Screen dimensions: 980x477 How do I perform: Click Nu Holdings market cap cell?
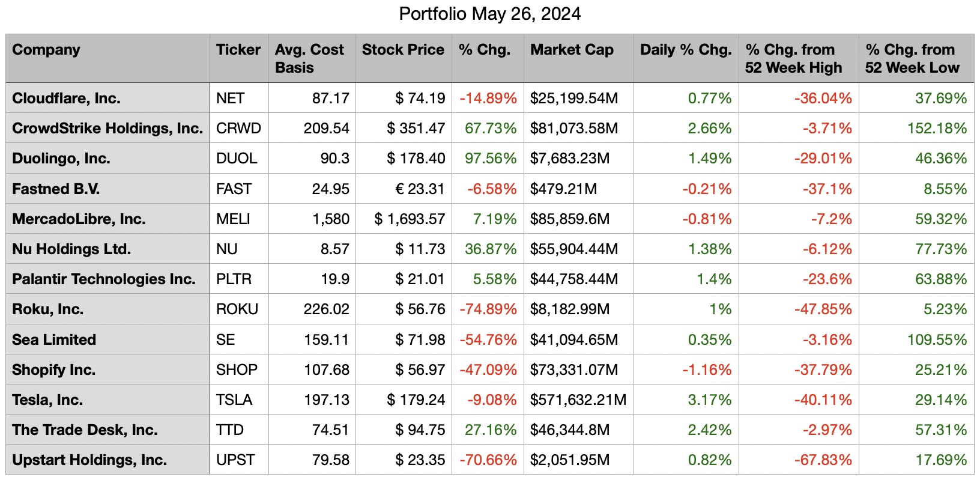click(573, 249)
